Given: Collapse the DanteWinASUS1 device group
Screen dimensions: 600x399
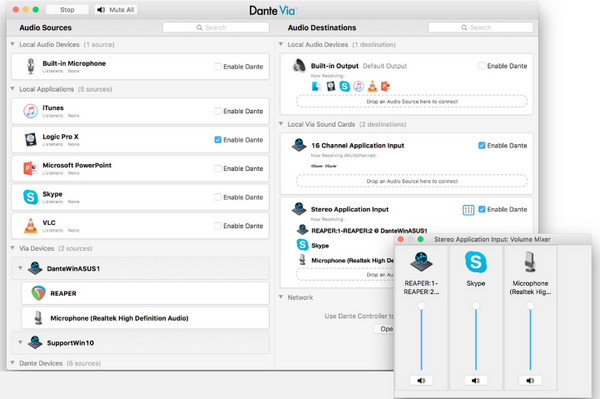Looking at the screenshot, I should point(20,268).
